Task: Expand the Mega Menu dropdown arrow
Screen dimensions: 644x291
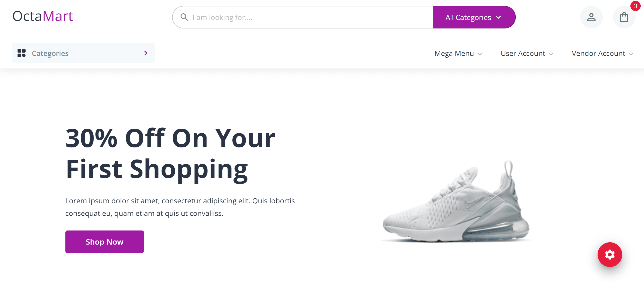Action: 480,54
